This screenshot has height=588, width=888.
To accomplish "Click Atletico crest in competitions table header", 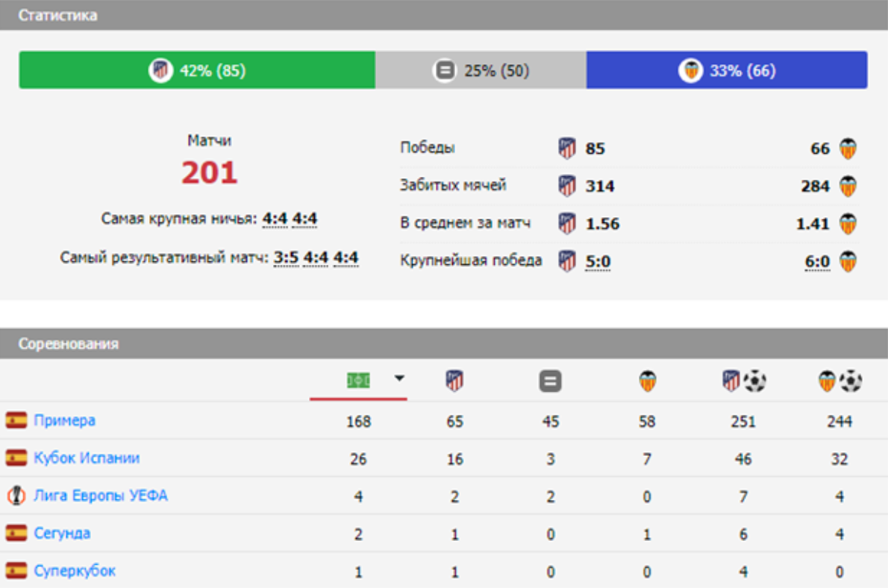I will (x=454, y=381).
